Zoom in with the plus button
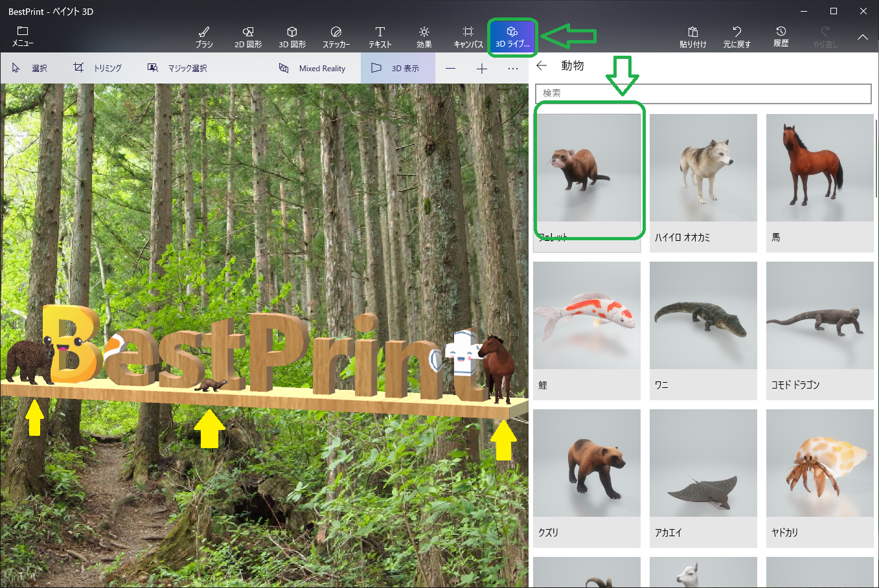 [x=482, y=68]
